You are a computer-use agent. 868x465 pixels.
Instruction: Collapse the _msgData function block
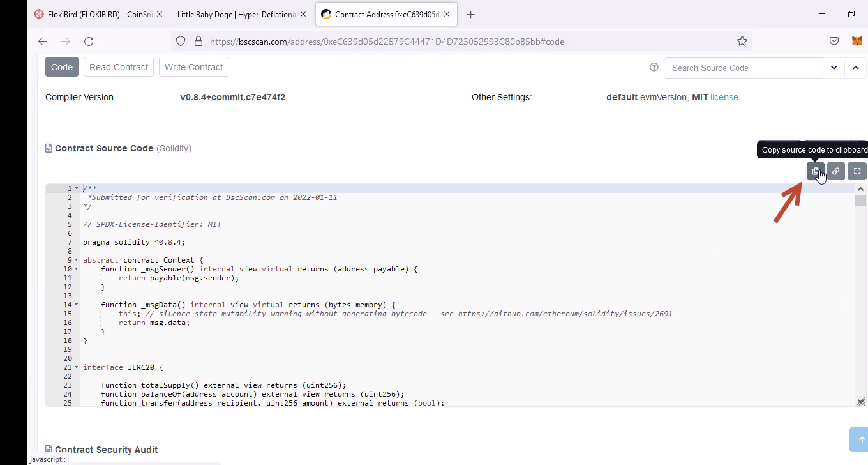[77, 305]
